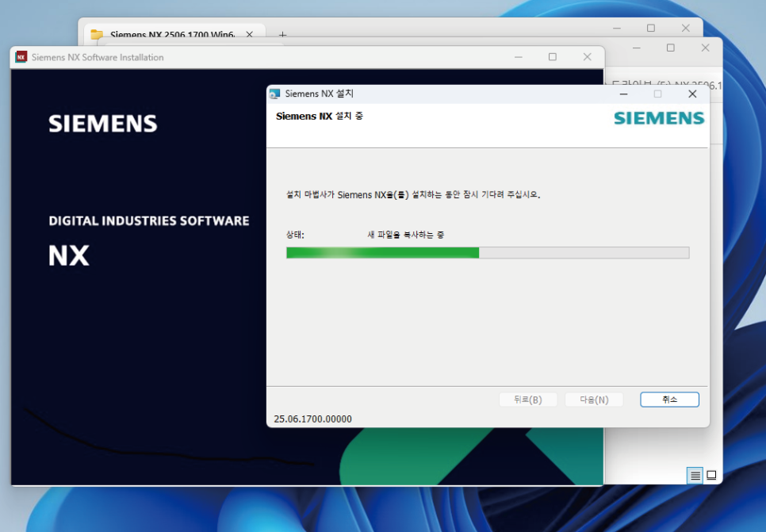Viewport: 766px width, 532px height.
Task: Click the Siemens NX Software Installation title text
Action: pyautogui.click(x=98, y=57)
